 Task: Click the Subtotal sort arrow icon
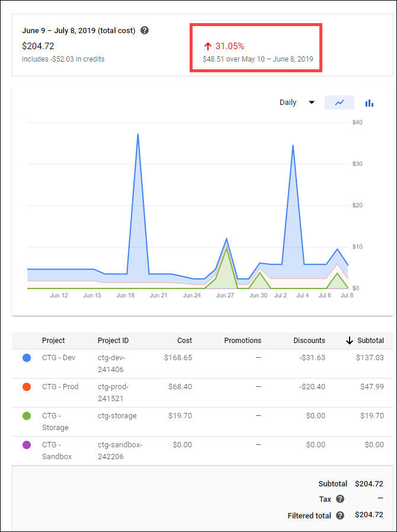coord(350,341)
